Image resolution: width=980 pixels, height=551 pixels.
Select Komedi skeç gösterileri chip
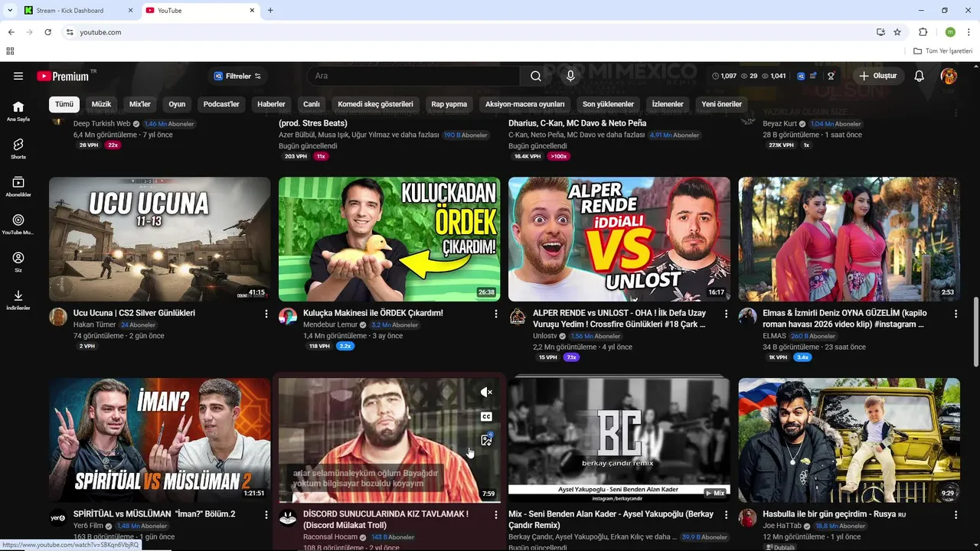coord(375,104)
